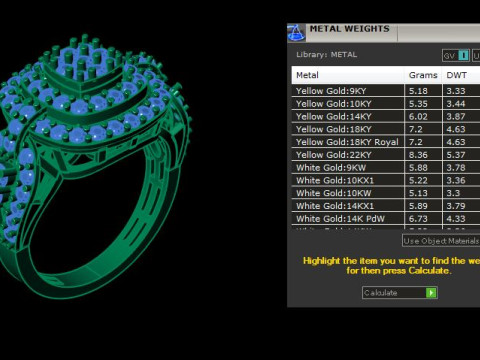
Task: Select the Yellow Gold:14KY row
Action: click(386, 116)
